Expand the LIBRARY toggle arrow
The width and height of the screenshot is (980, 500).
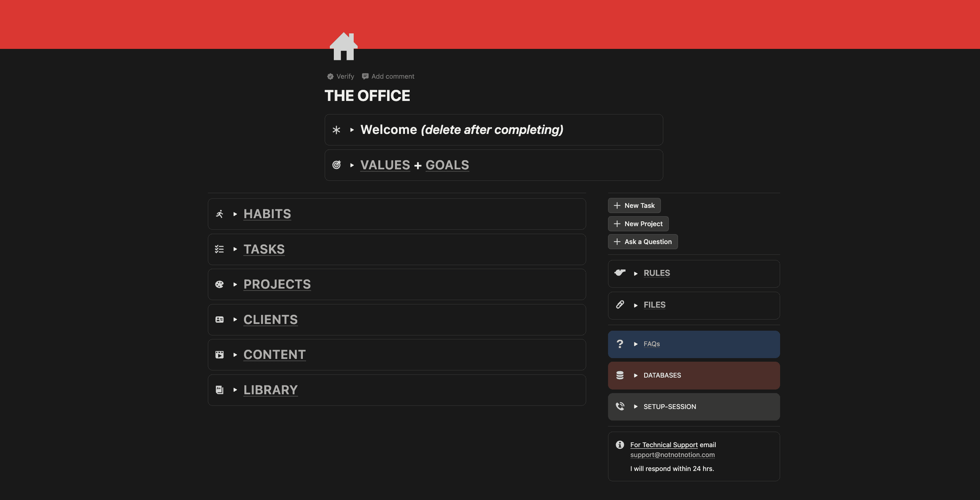[235, 390]
